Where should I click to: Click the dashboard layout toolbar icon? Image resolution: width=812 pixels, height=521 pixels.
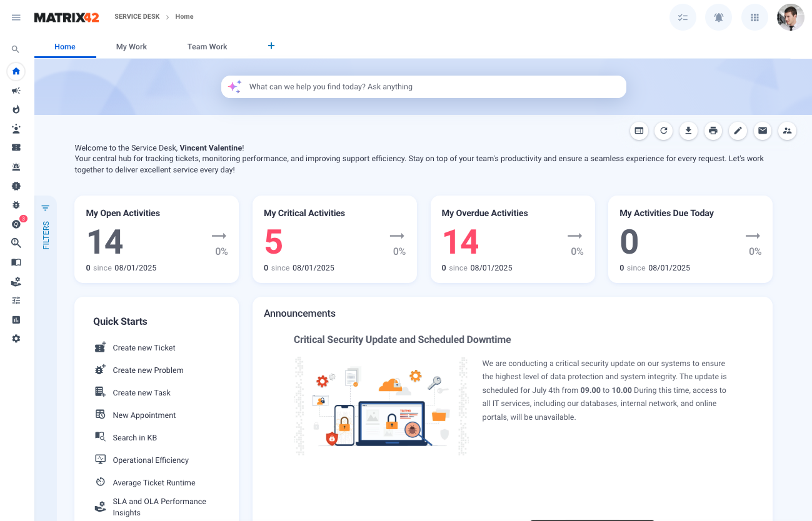[639, 131]
